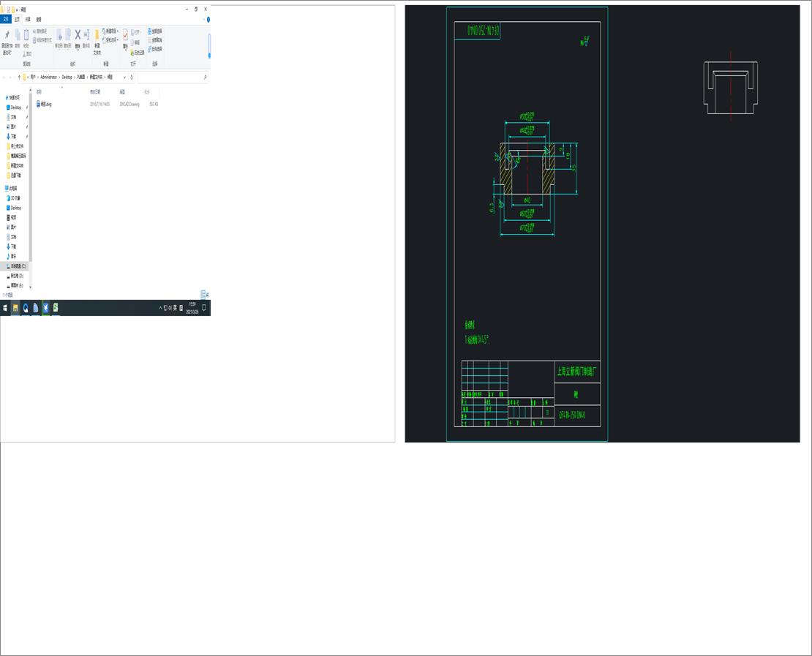Click Pin to Quick access ribbon icon

pyautogui.click(x=7, y=35)
